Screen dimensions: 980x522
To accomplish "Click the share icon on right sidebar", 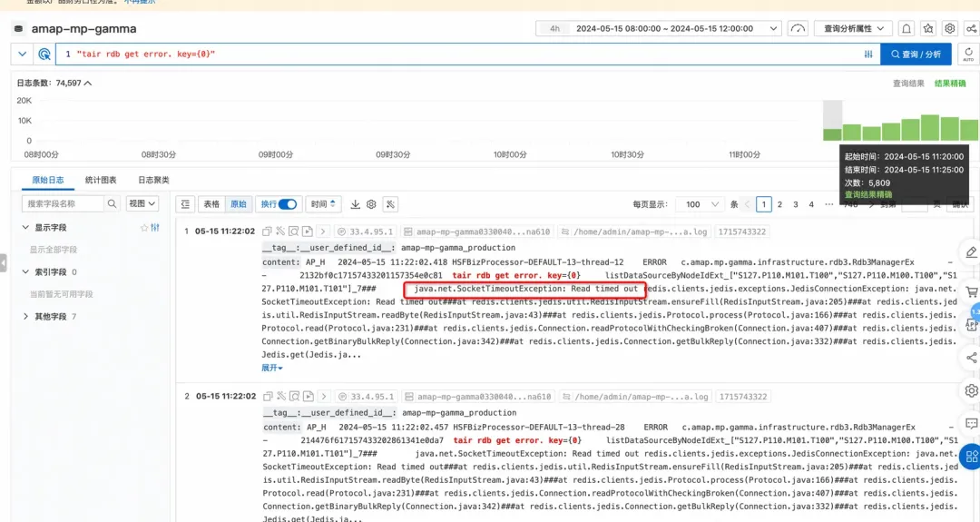I will tap(971, 358).
